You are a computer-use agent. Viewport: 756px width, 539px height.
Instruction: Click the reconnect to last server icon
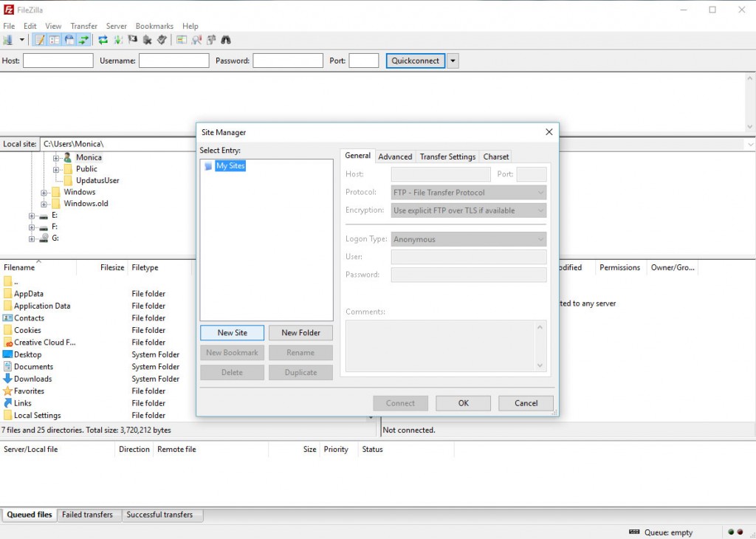[162, 40]
